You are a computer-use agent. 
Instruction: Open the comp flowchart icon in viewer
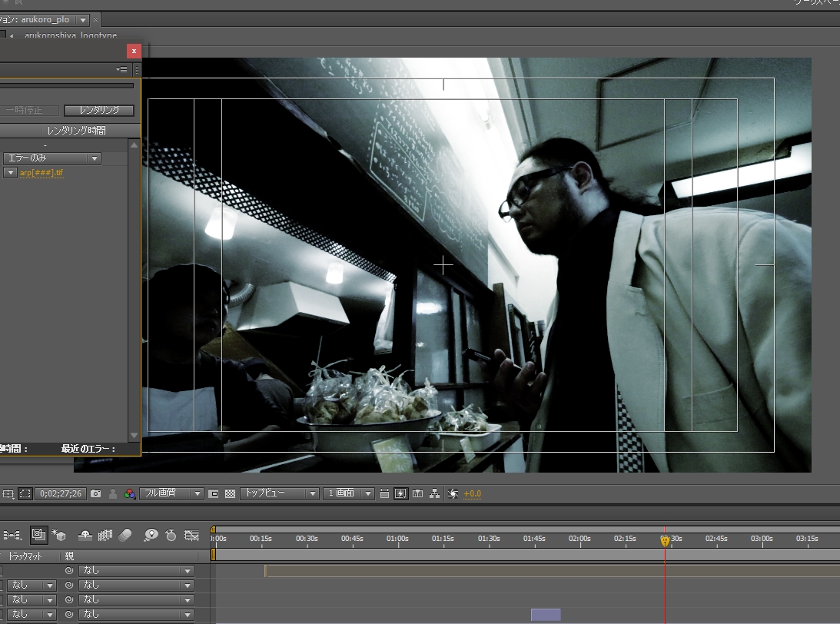[434, 493]
